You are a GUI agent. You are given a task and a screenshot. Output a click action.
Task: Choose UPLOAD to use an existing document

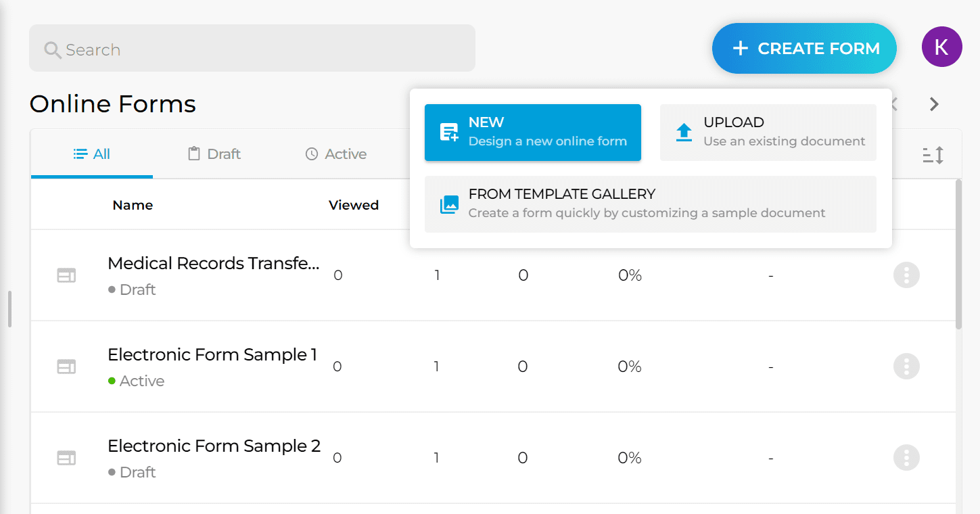[768, 132]
